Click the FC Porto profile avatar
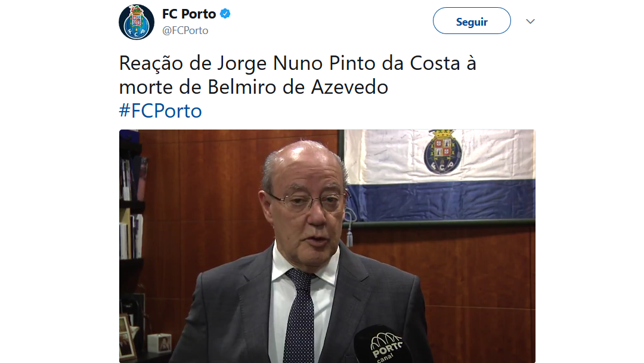 pos(137,22)
